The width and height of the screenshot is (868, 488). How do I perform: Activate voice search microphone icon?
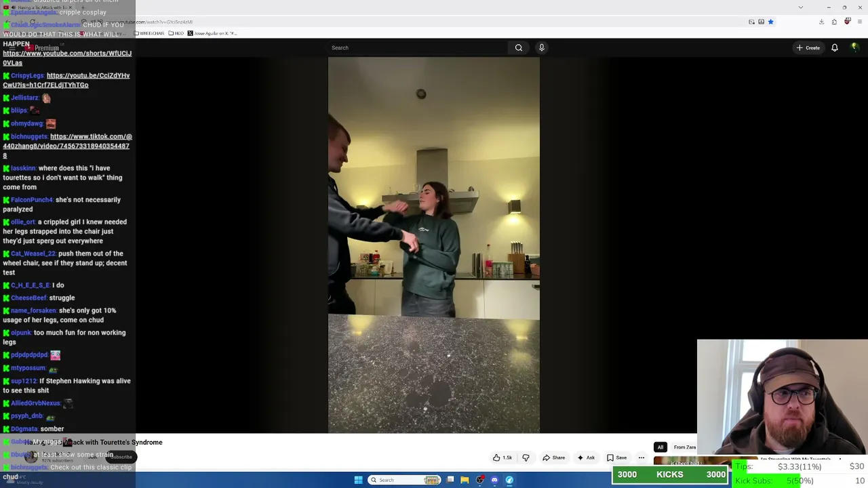click(x=541, y=47)
